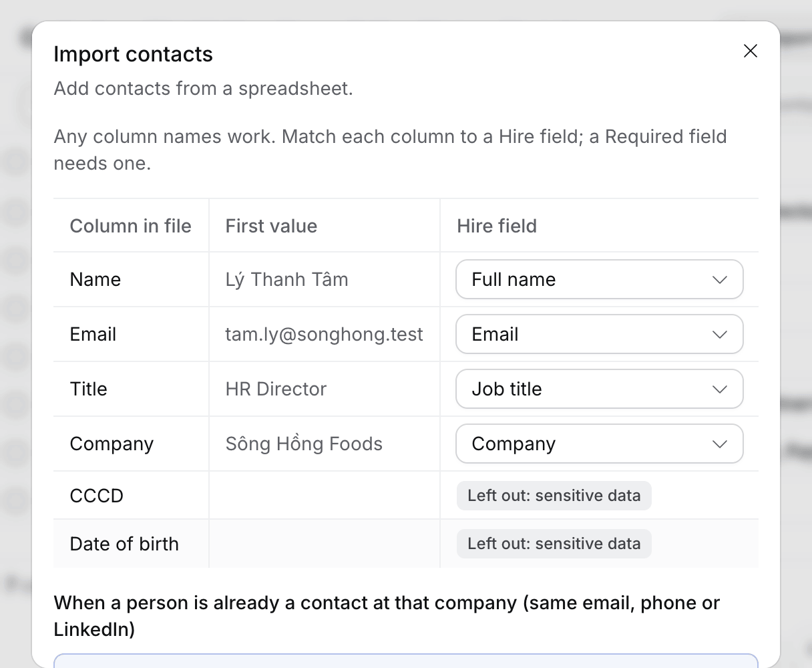Click the 'Date of birth' column cell

[x=131, y=544]
